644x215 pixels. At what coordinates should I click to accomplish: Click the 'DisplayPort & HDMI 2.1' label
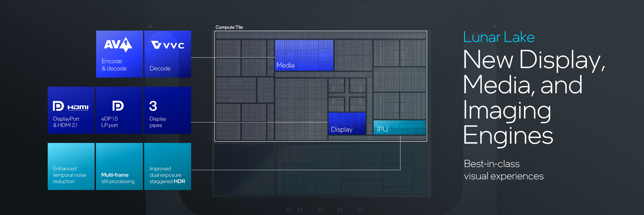click(x=66, y=122)
